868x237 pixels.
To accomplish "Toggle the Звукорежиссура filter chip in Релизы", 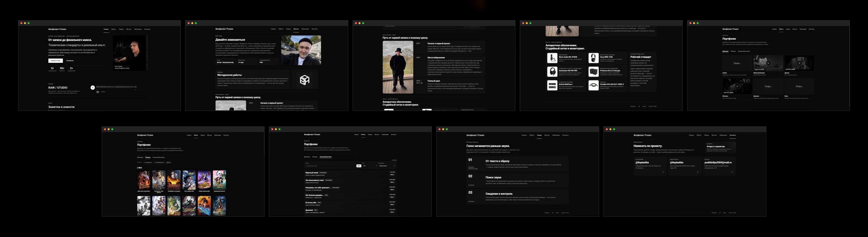I will pyautogui.click(x=159, y=162).
